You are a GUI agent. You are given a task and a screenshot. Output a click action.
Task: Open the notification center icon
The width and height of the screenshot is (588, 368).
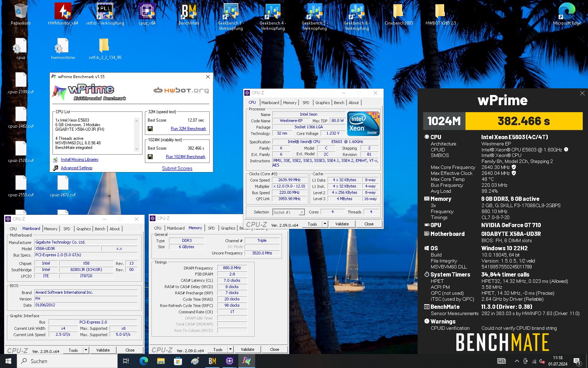pos(577,361)
